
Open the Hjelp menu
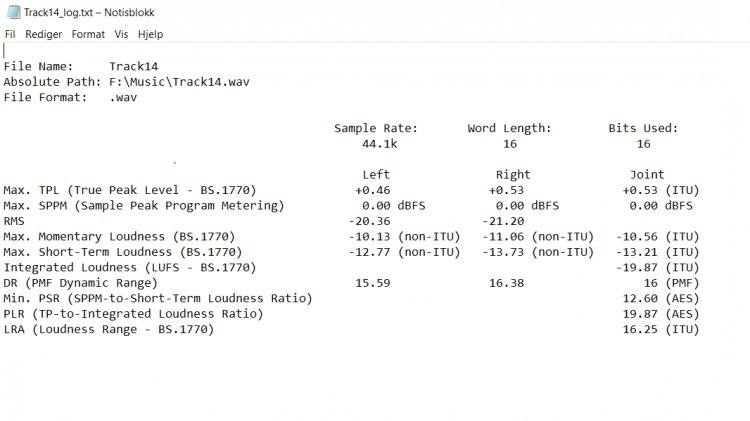(x=150, y=34)
